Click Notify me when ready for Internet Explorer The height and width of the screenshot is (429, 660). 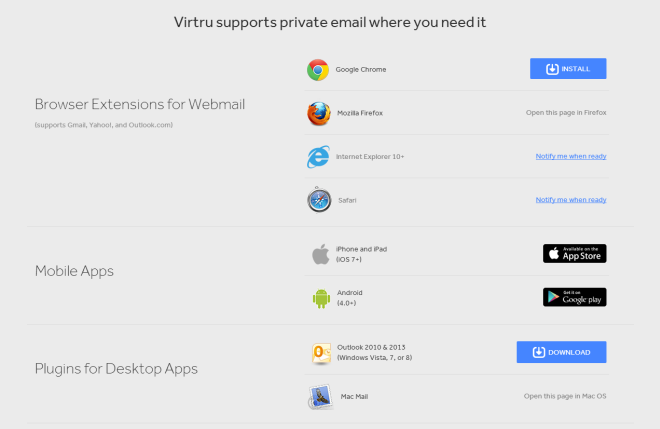click(571, 156)
